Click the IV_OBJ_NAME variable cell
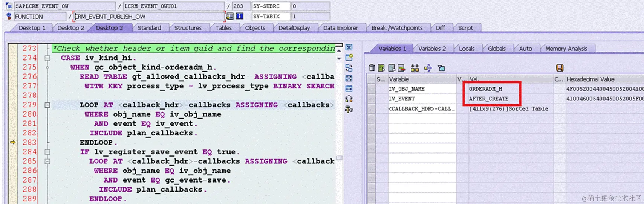 point(422,89)
